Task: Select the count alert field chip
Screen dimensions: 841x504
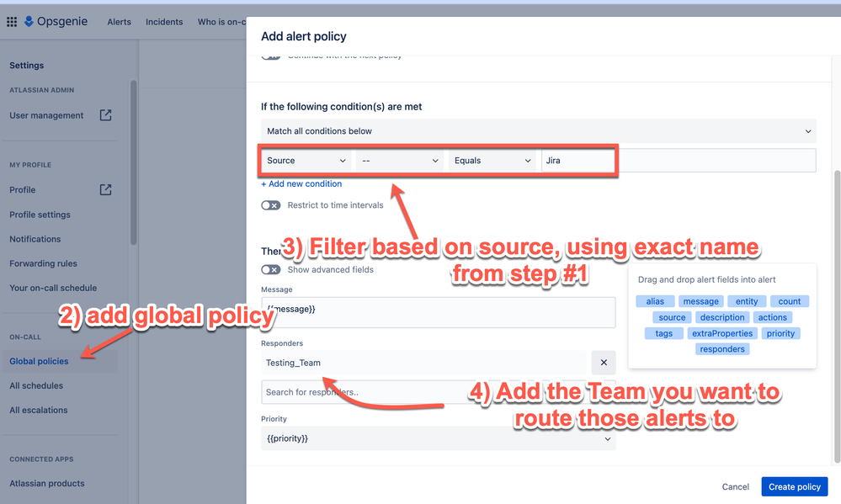Action: pos(790,301)
